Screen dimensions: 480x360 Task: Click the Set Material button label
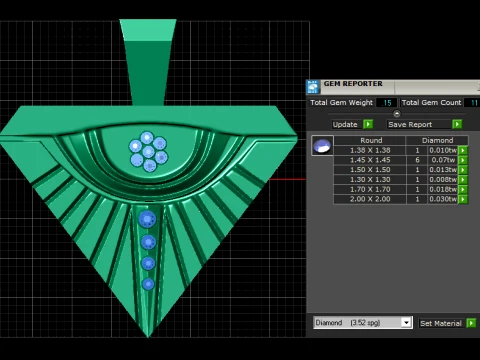(441, 323)
